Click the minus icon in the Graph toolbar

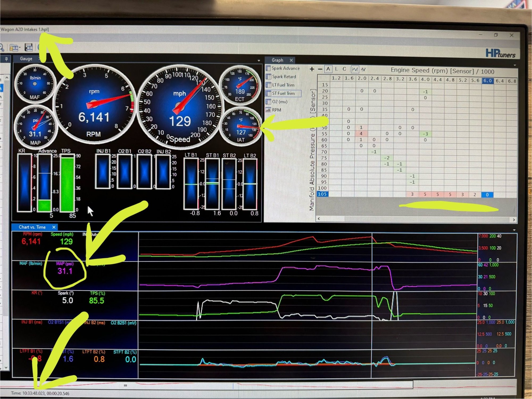(320, 69)
